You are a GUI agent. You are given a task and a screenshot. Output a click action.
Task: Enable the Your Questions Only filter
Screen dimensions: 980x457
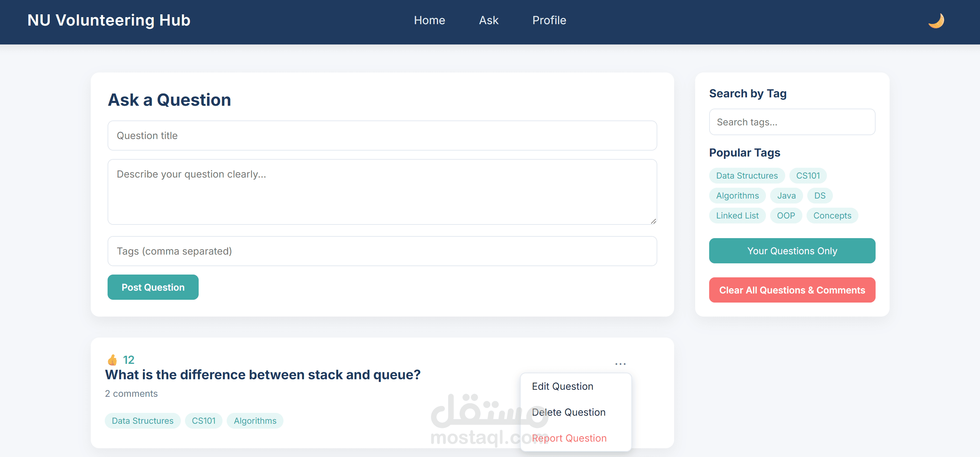(x=792, y=250)
